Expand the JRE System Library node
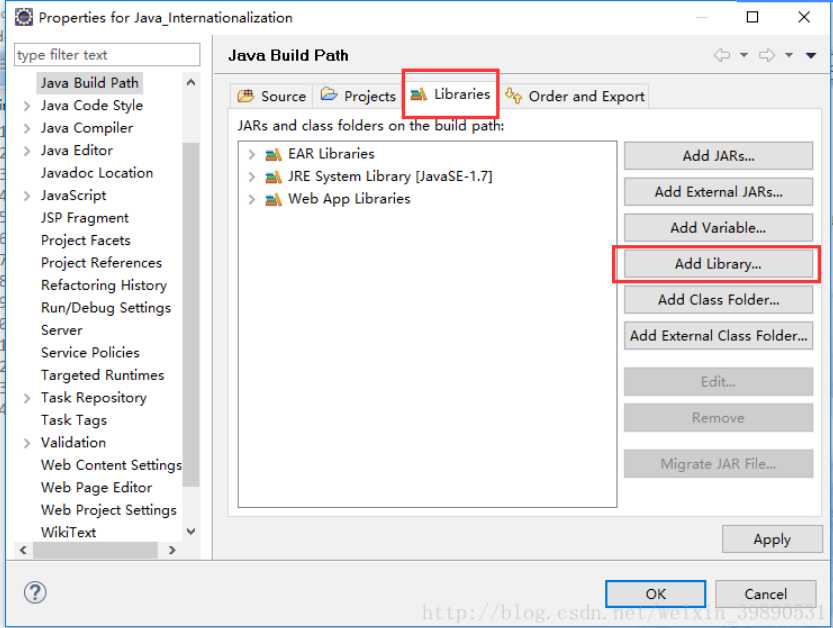833x628 pixels. click(252, 177)
